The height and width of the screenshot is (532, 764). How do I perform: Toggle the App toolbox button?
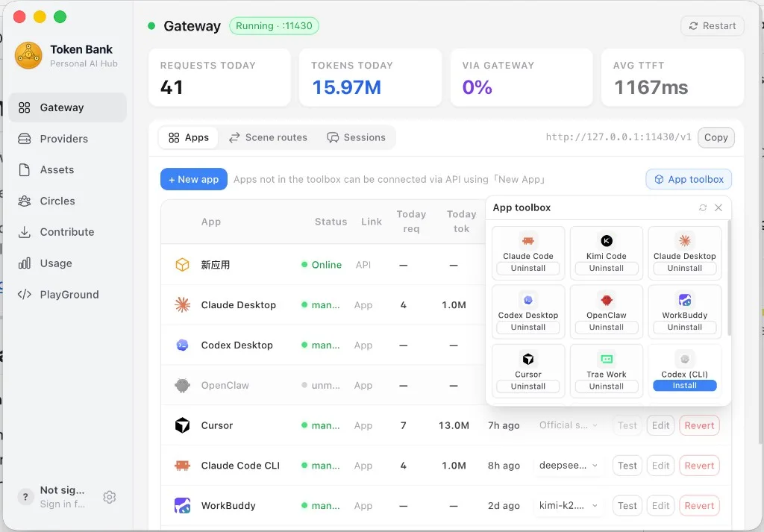pos(689,179)
